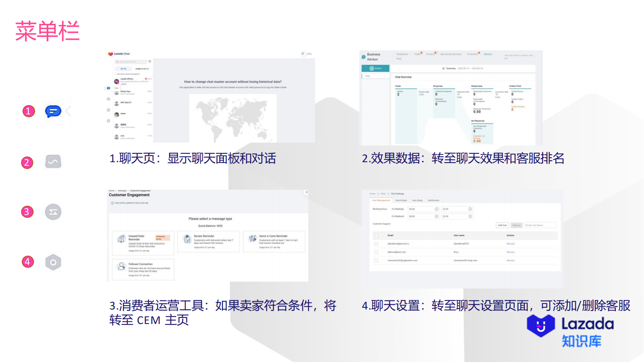Click the weekday start time clock icon
Image resolution: width=644 pixels, height=362 pixels.
[x=436, y=209]
